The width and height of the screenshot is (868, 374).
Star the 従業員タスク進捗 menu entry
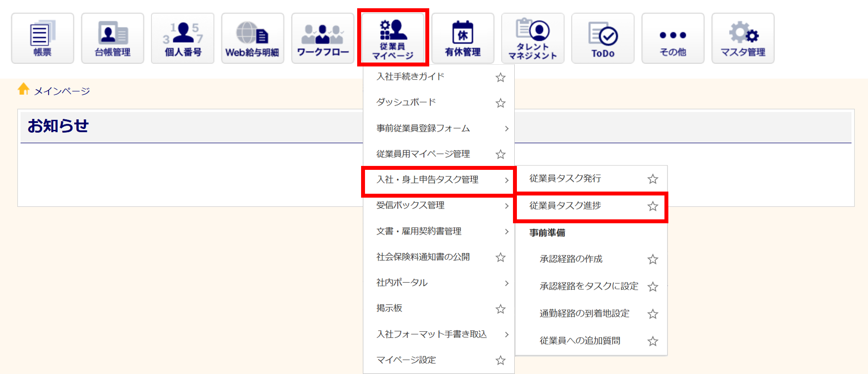pyautogui.click(x=653, y=206)
